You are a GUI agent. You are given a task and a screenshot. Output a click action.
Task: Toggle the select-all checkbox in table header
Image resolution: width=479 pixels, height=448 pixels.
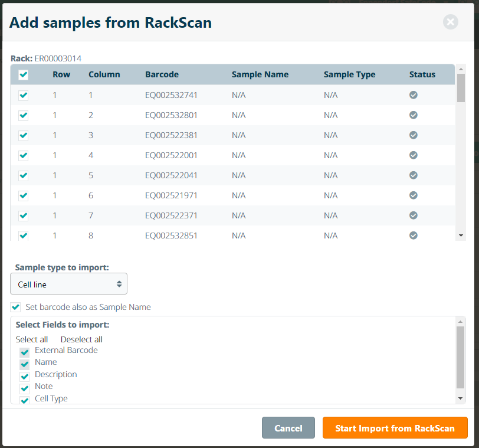(24, 75)
